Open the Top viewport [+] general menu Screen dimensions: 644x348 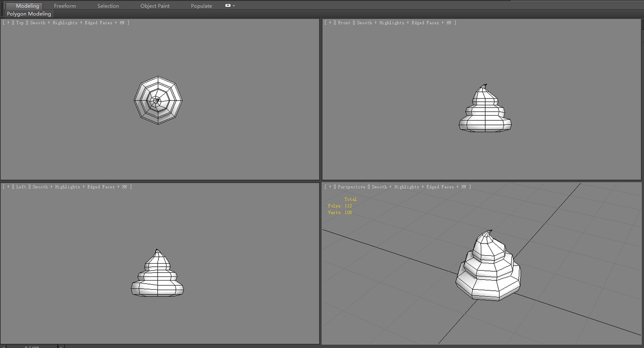pos(8,23)
